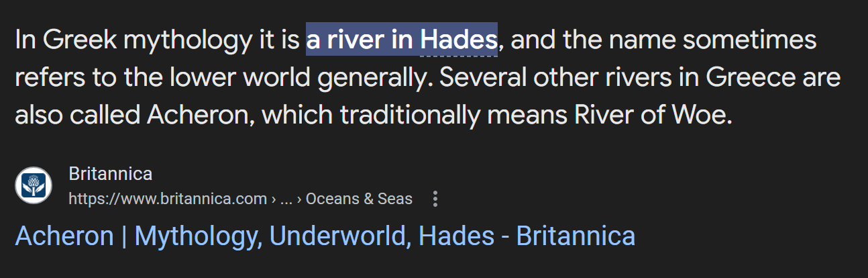
Task: Click the word 'traditionally' in the snippet
Action: (410, 116)
